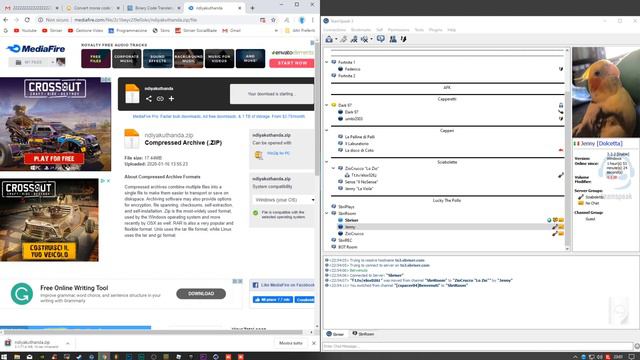
Task: Click the globe icon on Sbriser's row
Action: pos(549,220)
